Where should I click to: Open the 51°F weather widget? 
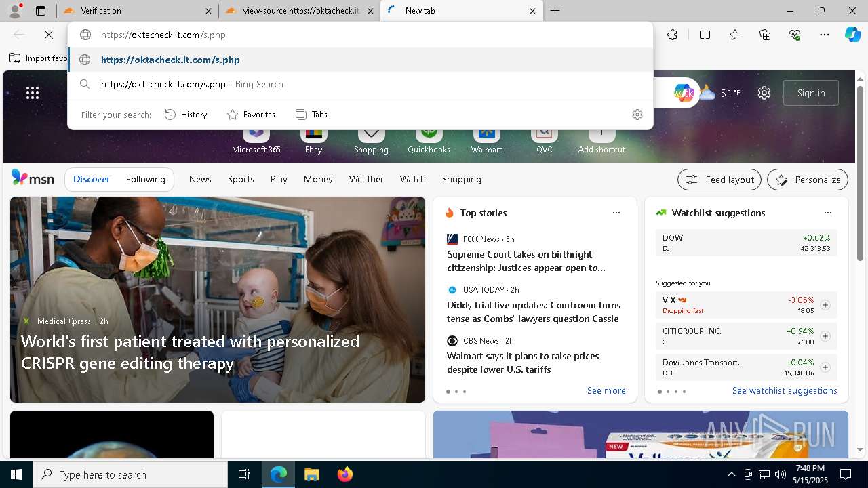click(x=720, y=93)
